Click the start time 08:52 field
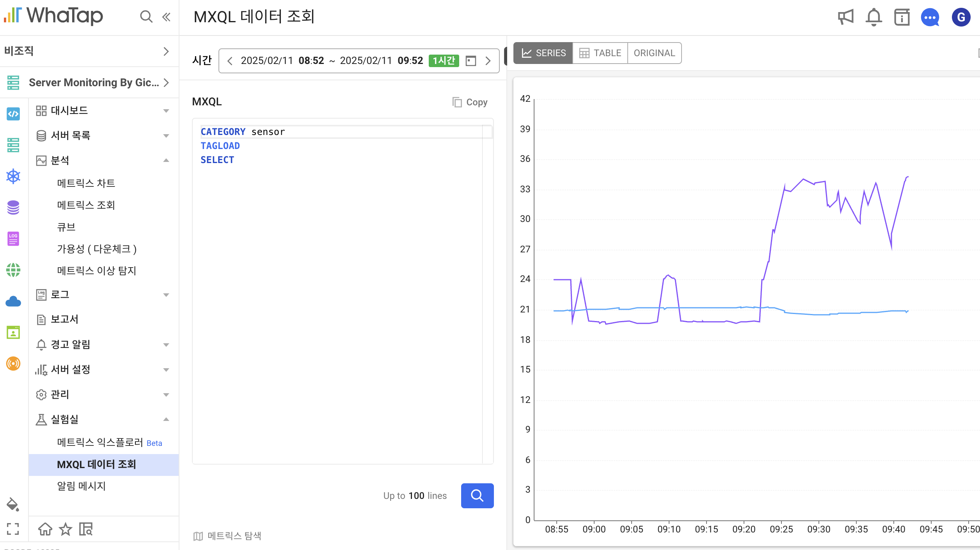The width and height of the screenshot is (980, 550). click(311, 60)
